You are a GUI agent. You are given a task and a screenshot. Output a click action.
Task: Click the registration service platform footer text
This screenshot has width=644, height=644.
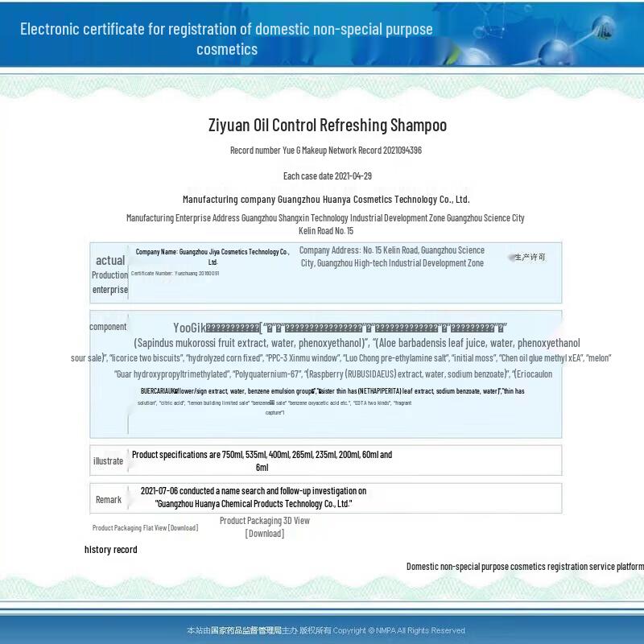[x=526, y=567]
